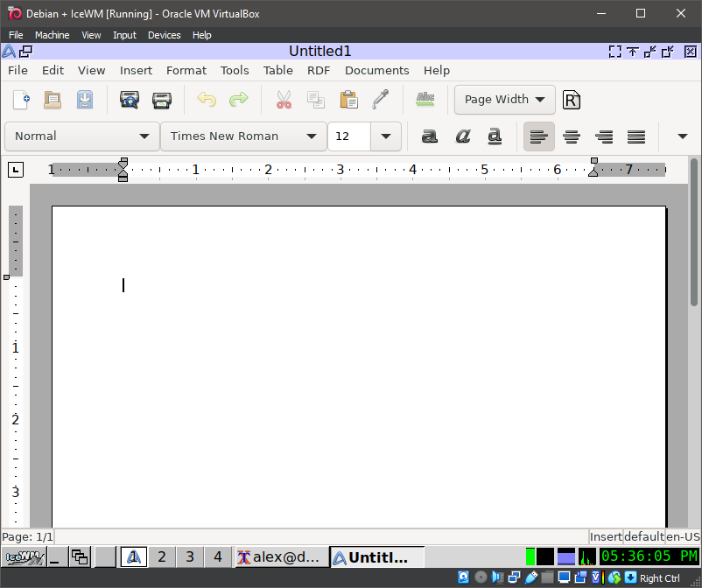Click the New document icon
Image resolution: width=702 pixels, height=588 pixels.
[x=21, y=100]
